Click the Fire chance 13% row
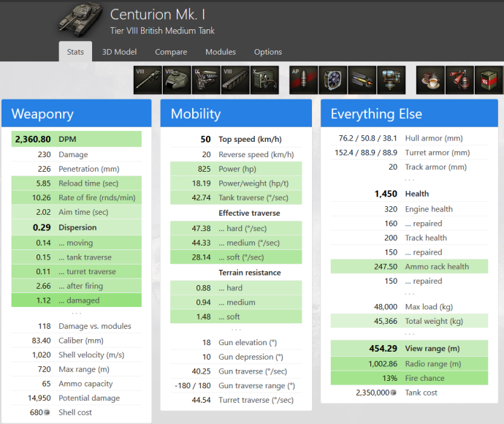The height and width of the screenshot is (424, 504). (409, 379)
